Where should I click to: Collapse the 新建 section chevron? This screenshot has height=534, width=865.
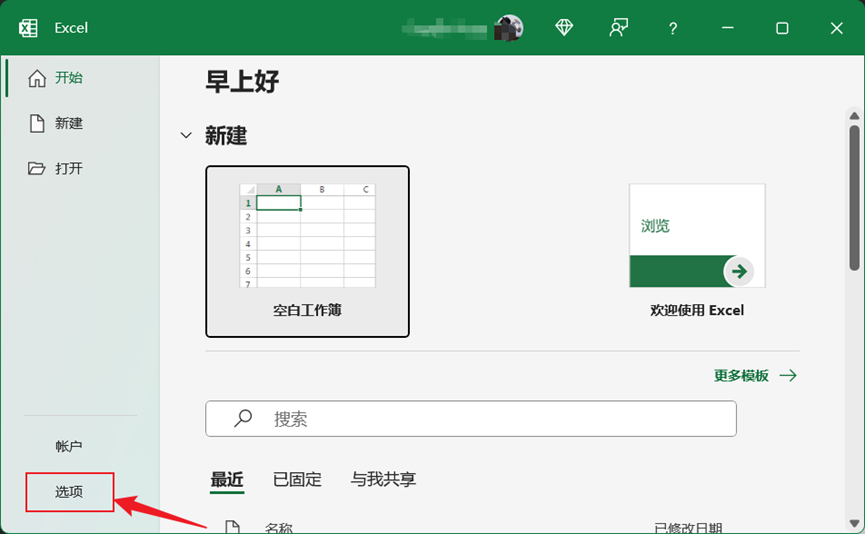(185, 136)
